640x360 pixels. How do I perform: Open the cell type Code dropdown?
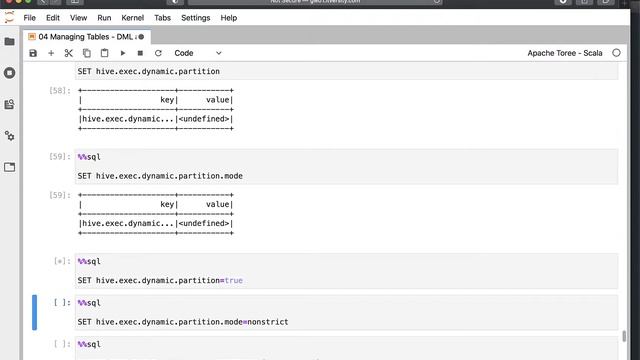(x=198, y=53)
